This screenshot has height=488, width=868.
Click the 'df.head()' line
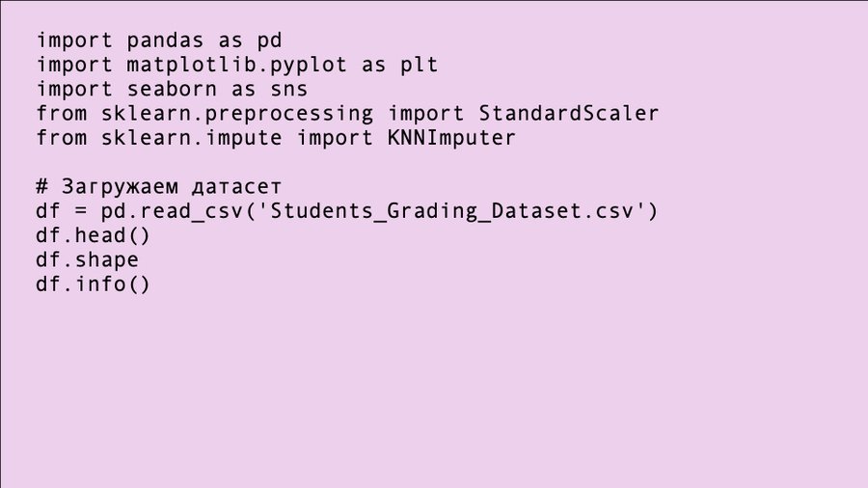pos(94,235)
